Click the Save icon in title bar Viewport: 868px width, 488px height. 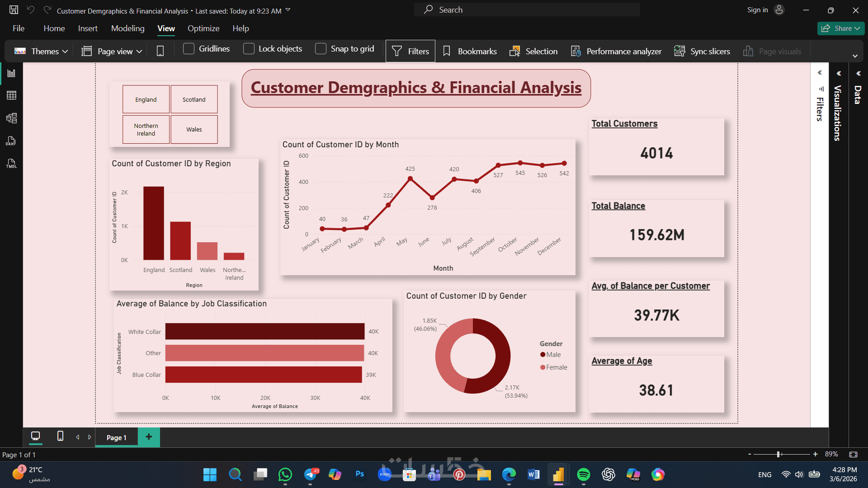point(14,10)
